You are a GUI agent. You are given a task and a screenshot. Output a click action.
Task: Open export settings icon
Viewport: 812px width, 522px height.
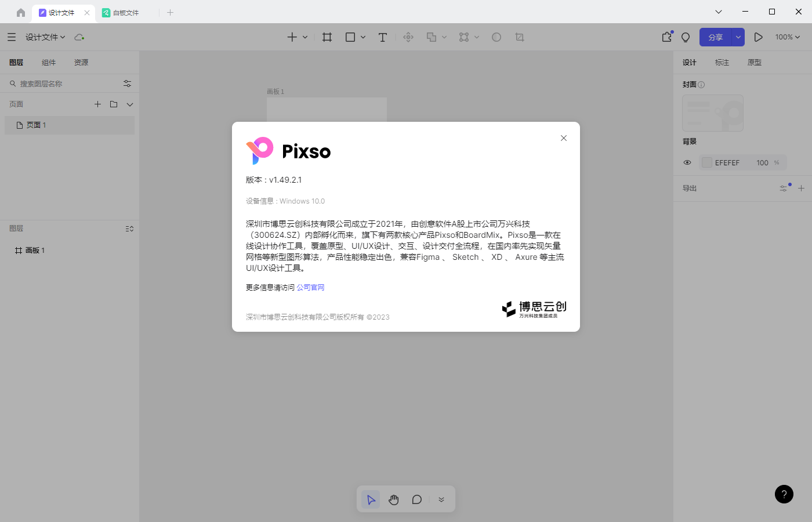click(x=785, y=188)
